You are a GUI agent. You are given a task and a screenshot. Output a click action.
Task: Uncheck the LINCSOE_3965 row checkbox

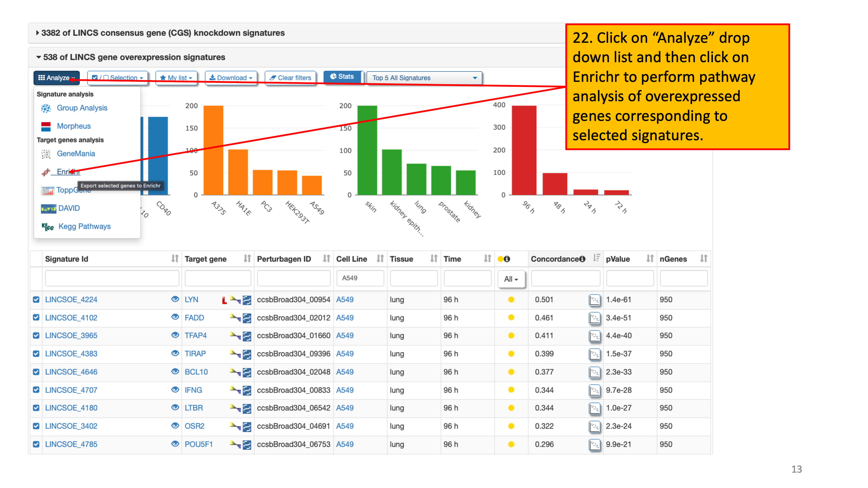tap(36, 336)
